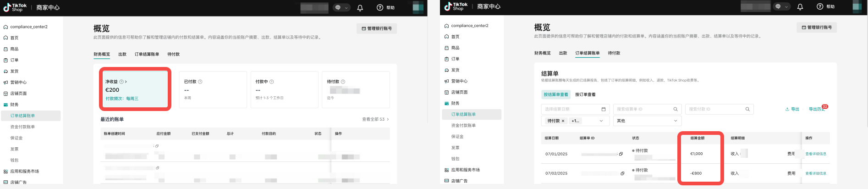Switch to 按结算单查看 view
Screen dimensions: 868x189
pyautogui.click(x=555, y=94)
